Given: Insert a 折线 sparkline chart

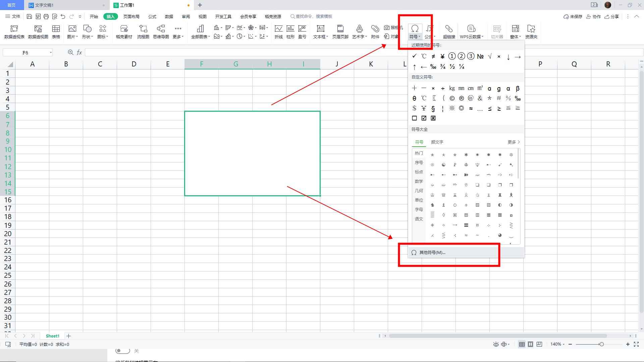Looking at the screenshot, I should (278, 32).
